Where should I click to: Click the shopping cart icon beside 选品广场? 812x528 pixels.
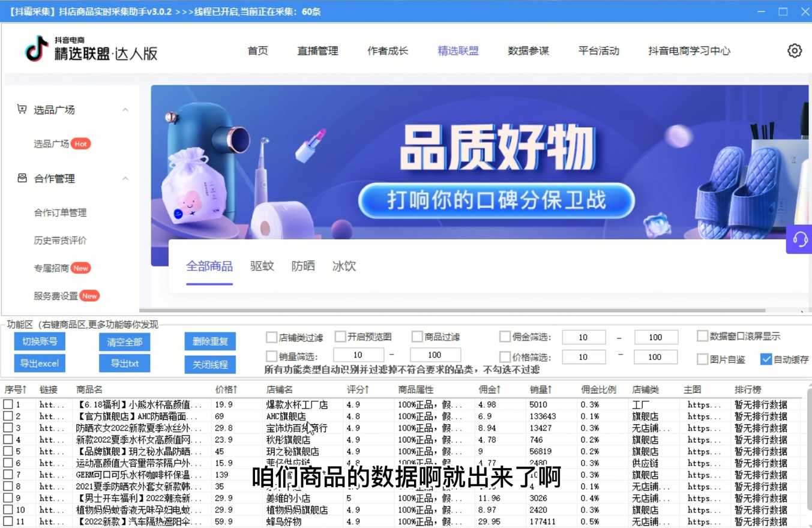[x=22, y=109]
